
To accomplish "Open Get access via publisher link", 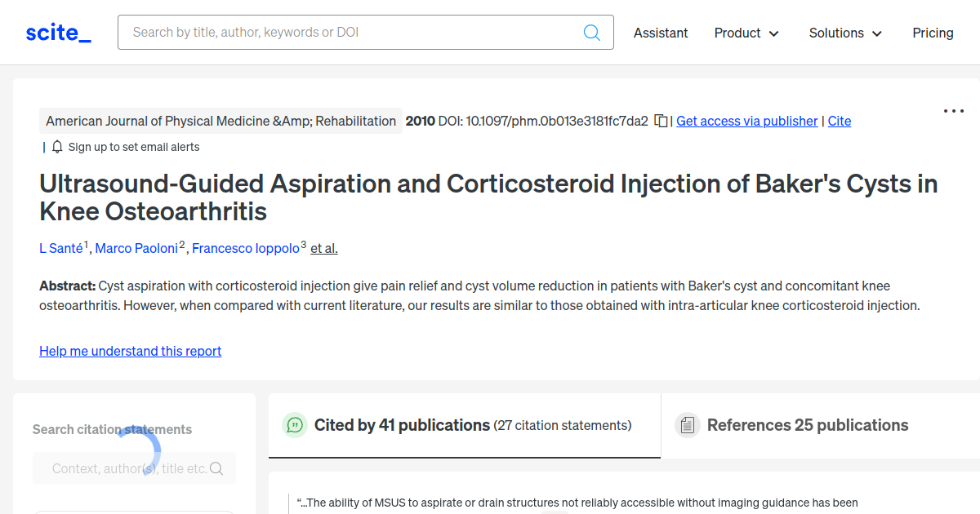I will [x=746, y=121].
